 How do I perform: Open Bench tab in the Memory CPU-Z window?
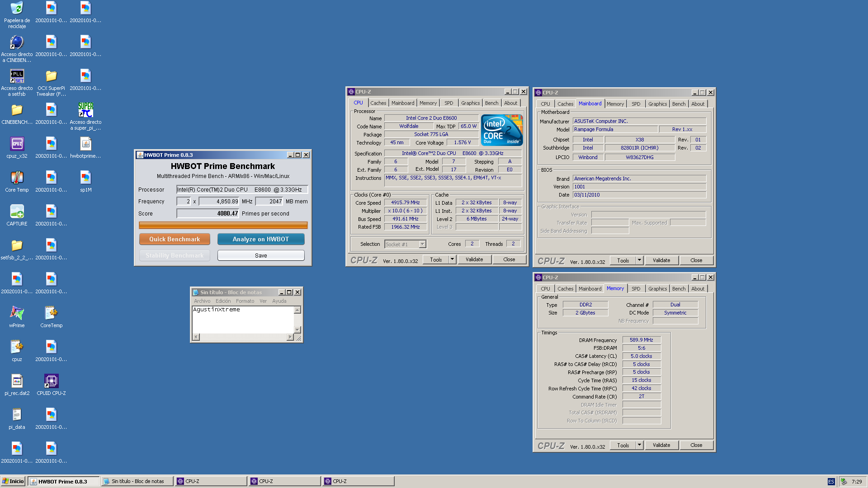679,289
